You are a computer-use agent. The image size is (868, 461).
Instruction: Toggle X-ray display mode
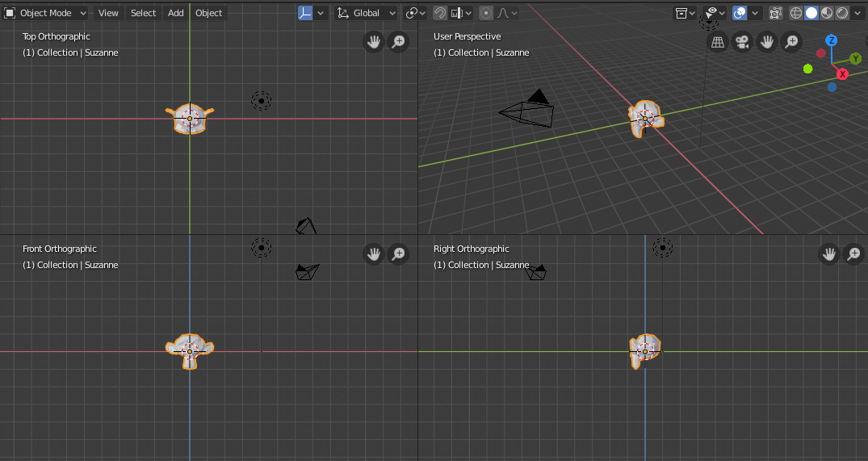point(776,13)
